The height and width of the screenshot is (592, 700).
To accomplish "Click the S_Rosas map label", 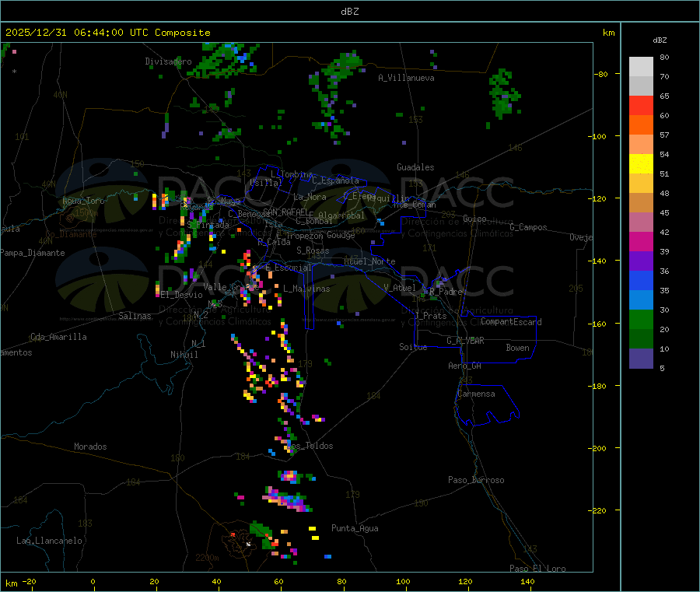I will pos(313,250).
